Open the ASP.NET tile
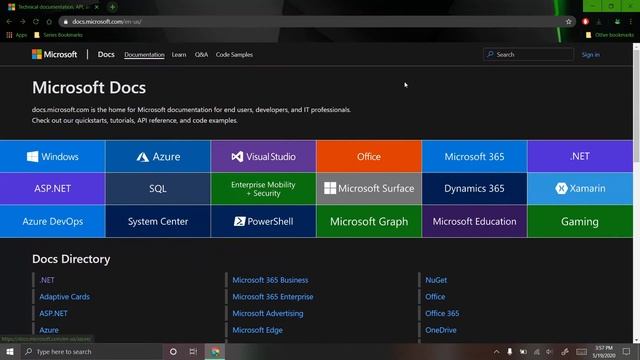 [x=53, y=189]
